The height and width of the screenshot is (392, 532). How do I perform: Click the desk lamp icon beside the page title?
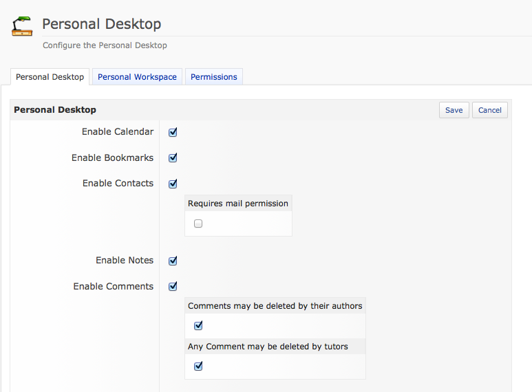tap(22, 26)
